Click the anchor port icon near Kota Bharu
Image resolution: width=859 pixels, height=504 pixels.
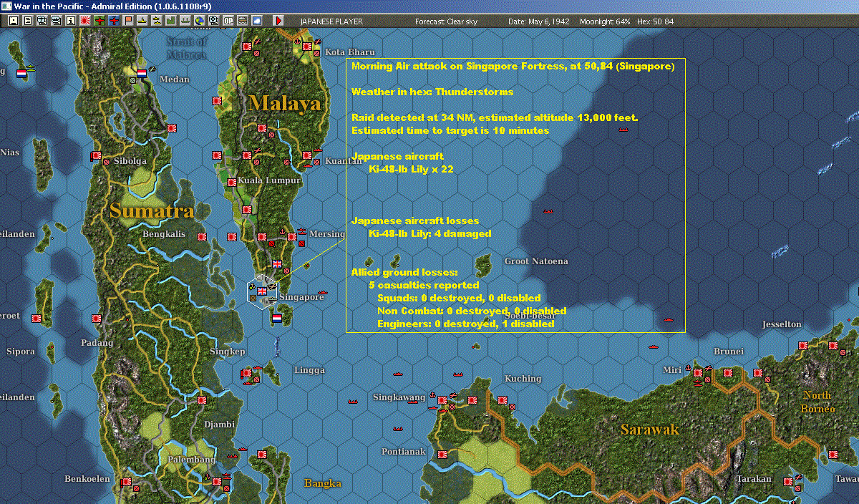pos(297,42)
